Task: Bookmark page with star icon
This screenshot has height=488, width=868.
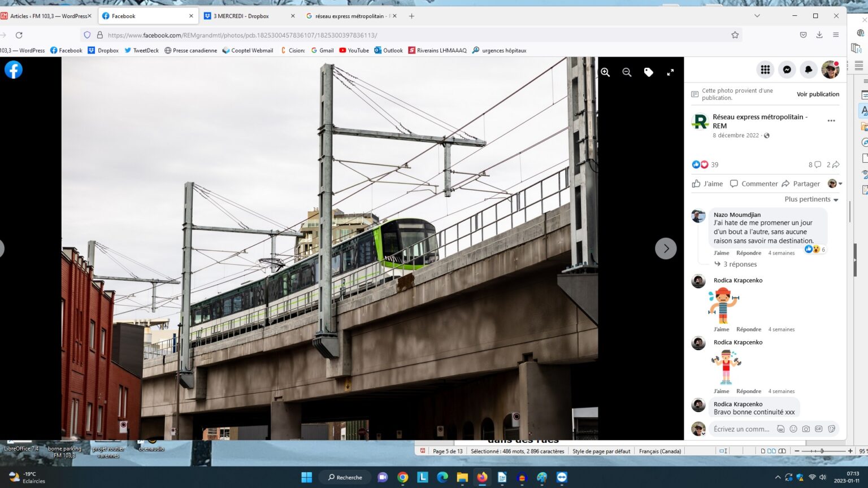Action: tap(735, 35)
